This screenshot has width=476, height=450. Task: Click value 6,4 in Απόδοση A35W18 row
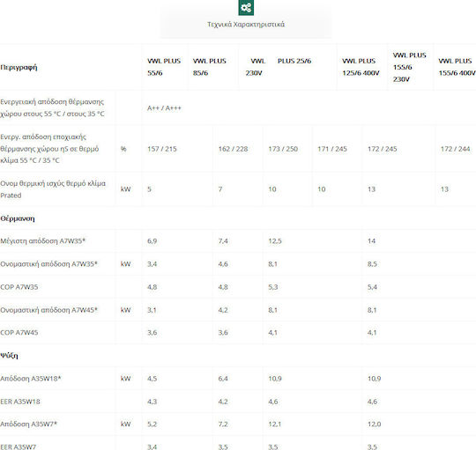click(223, 379)
